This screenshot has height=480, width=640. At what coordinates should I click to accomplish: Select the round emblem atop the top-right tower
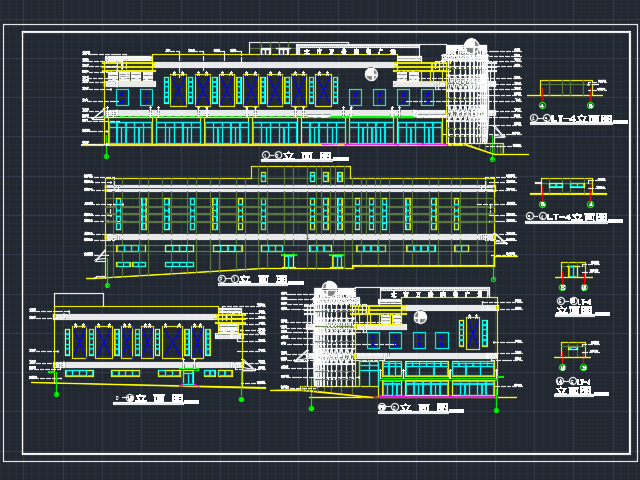472,46
